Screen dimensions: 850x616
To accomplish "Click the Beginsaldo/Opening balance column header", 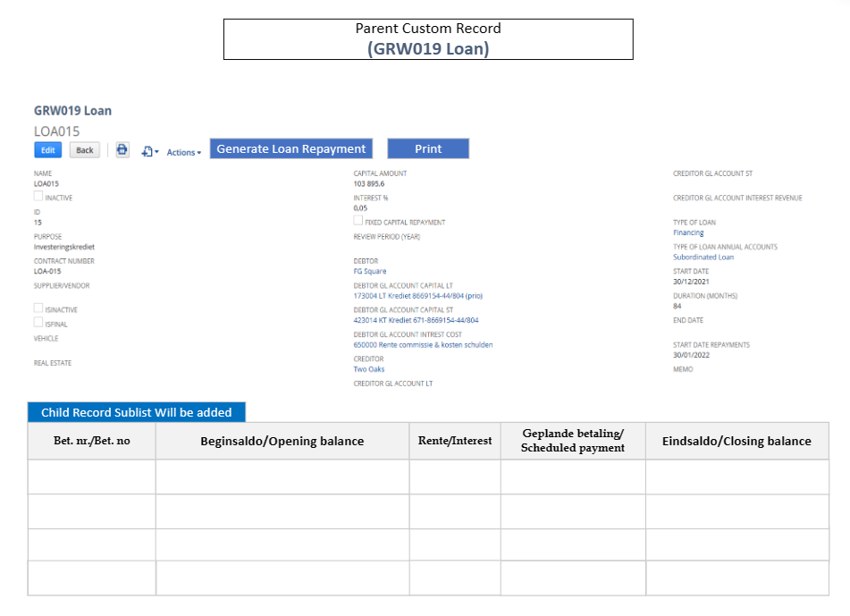I will point(282,441).
